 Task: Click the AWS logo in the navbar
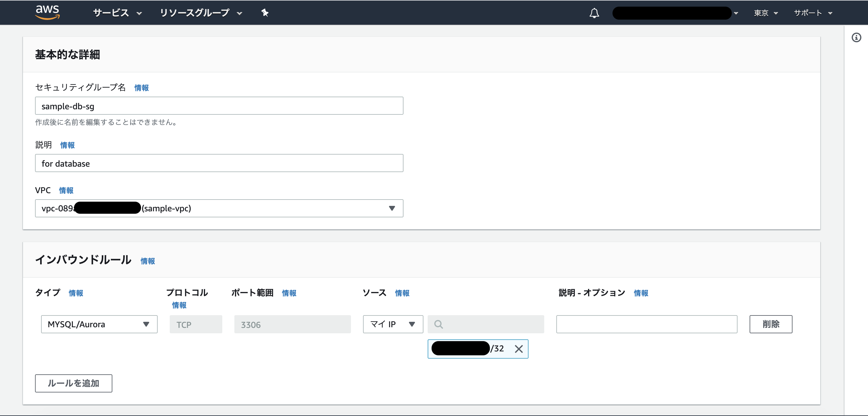[48, 12]
